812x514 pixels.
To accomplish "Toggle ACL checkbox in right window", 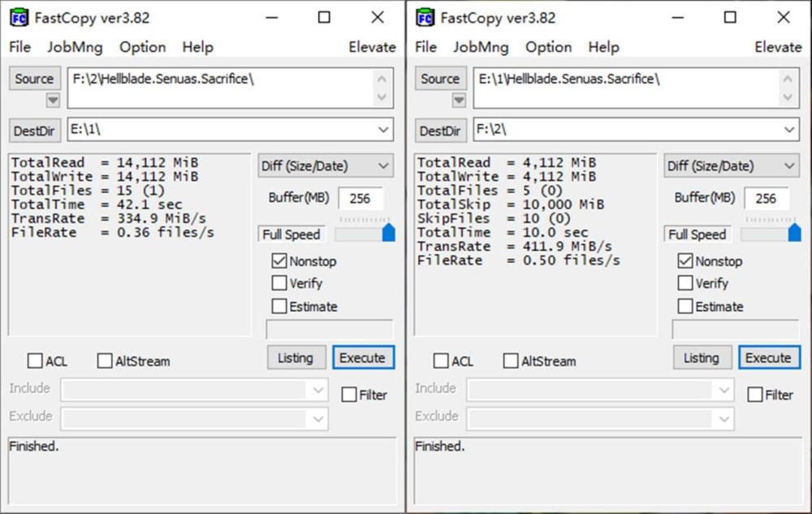I will pos(441,361).
